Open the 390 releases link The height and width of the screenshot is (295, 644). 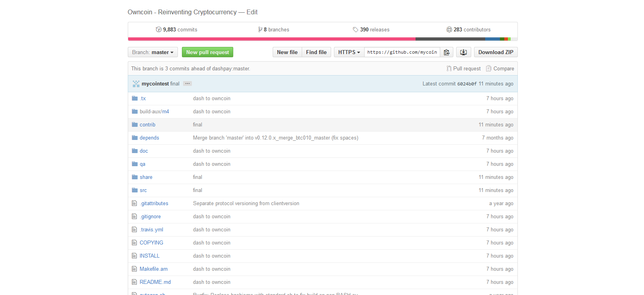point(371,29)
